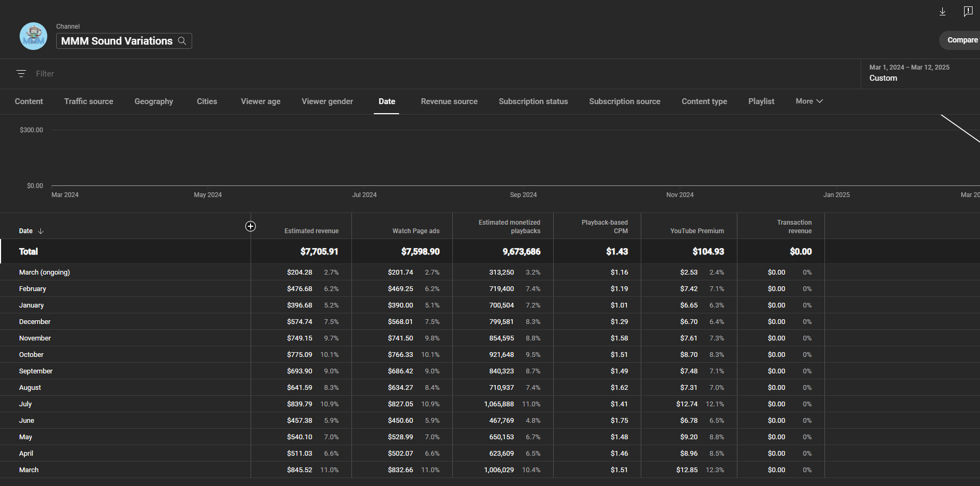Open the MMM Sound Variations channel selector

(x=124, y=41)
